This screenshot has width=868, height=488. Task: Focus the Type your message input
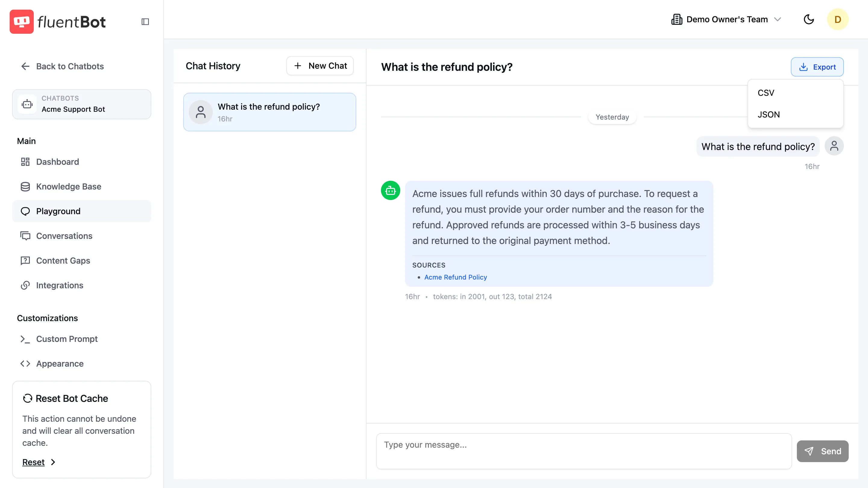[583, 451]
